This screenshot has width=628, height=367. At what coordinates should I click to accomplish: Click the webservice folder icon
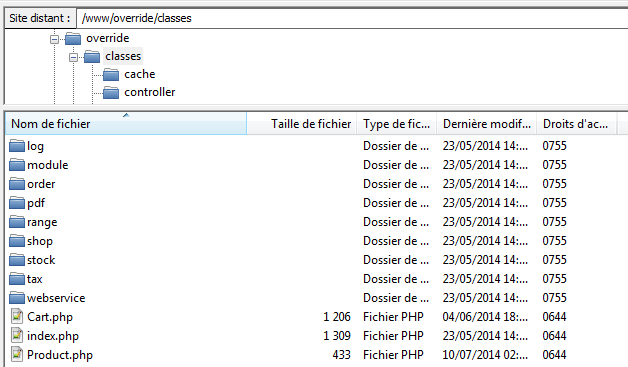coord(17,298)
